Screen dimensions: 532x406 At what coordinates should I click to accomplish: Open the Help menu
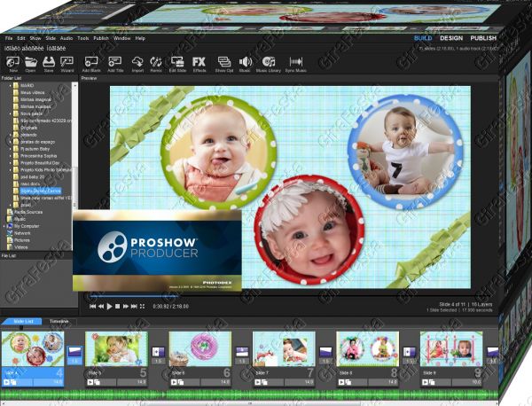pyautogui.click(x=140, y=38)
